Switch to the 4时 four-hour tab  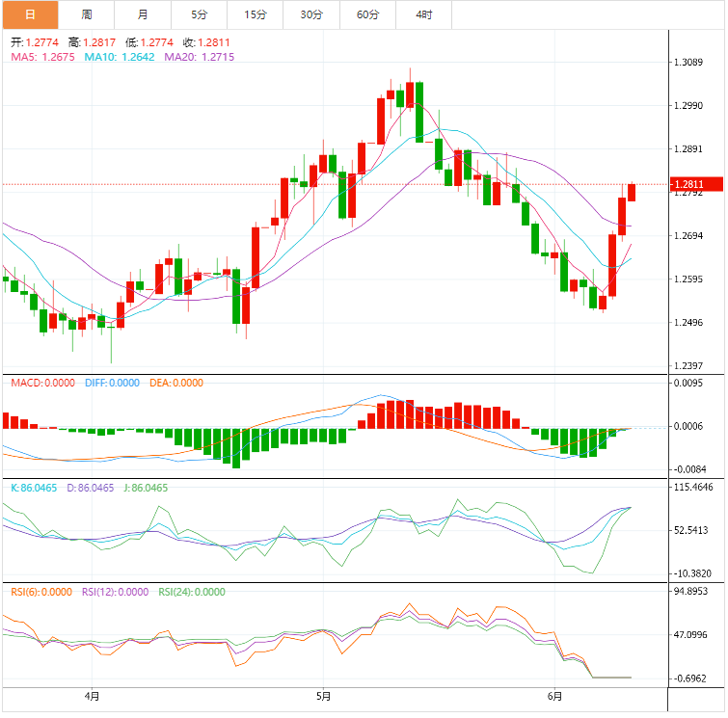424,14
